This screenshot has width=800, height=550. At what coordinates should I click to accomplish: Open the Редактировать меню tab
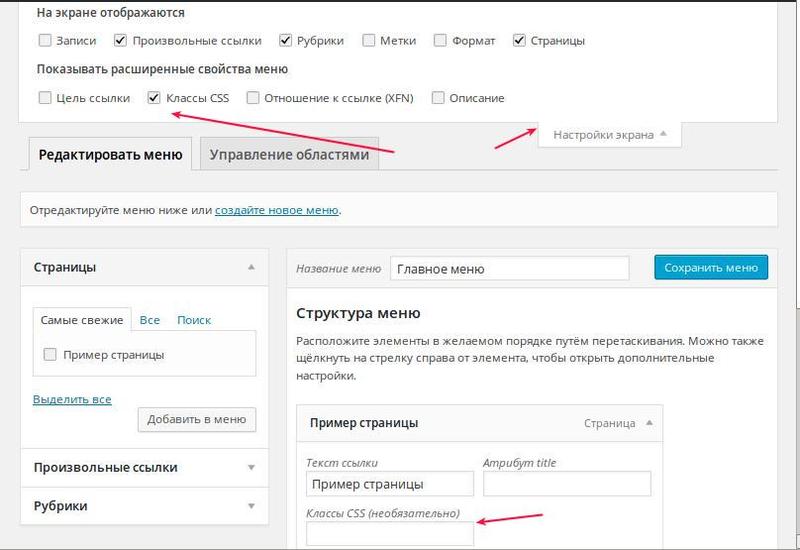click(110, 155)
